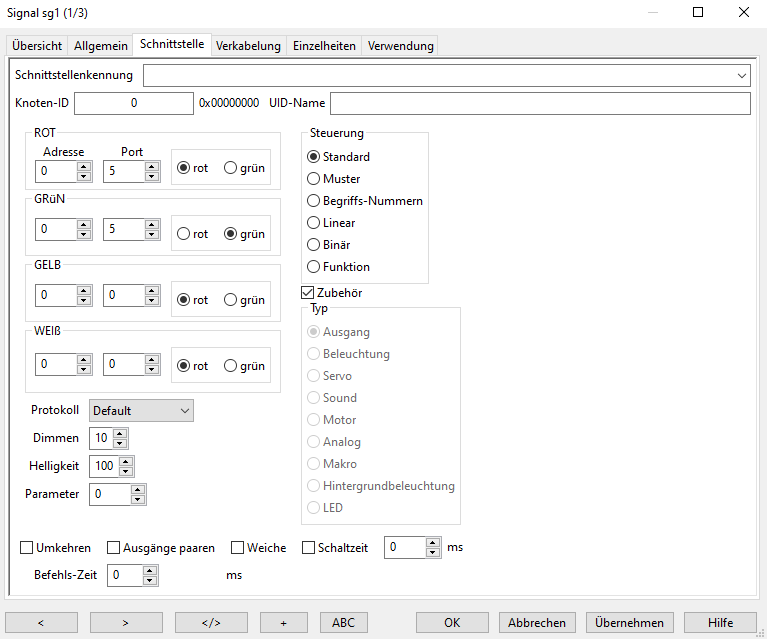Click the </> button
Screen dimensions: 767x639
tap(211, 622)
